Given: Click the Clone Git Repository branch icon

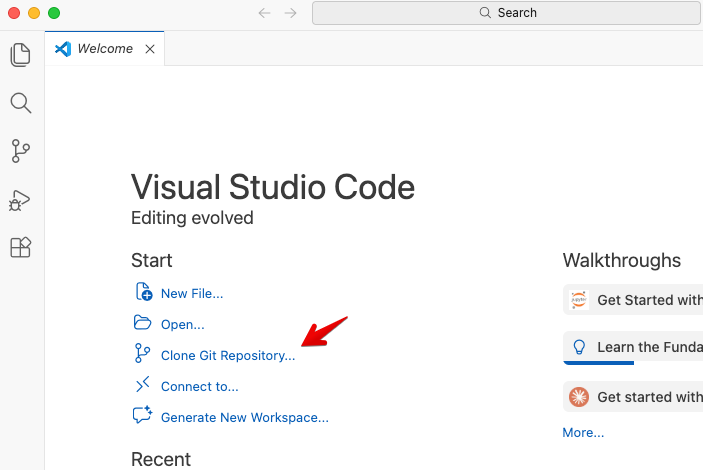Looking at the screenshot, I should [143, 353].
